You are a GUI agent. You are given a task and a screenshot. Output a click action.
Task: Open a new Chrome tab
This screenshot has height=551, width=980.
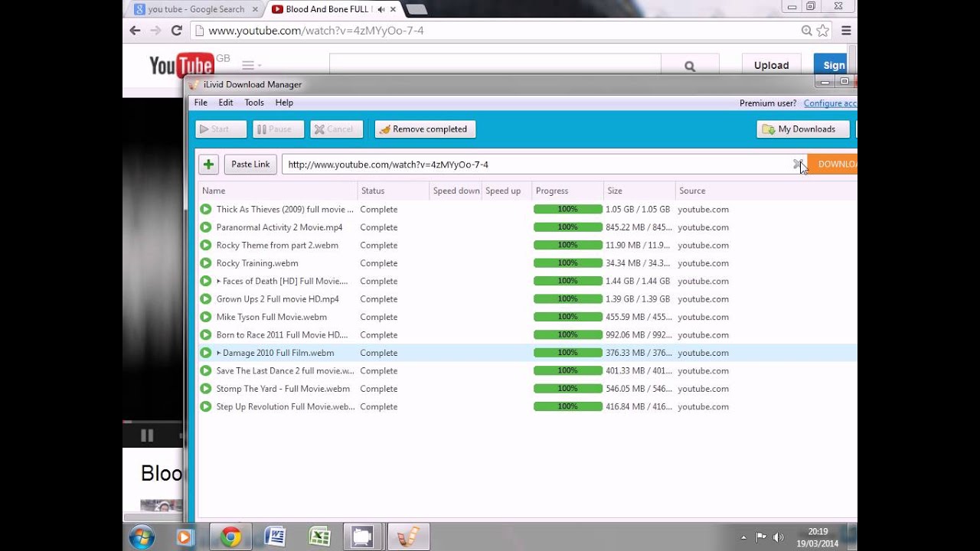click(416, 10)
